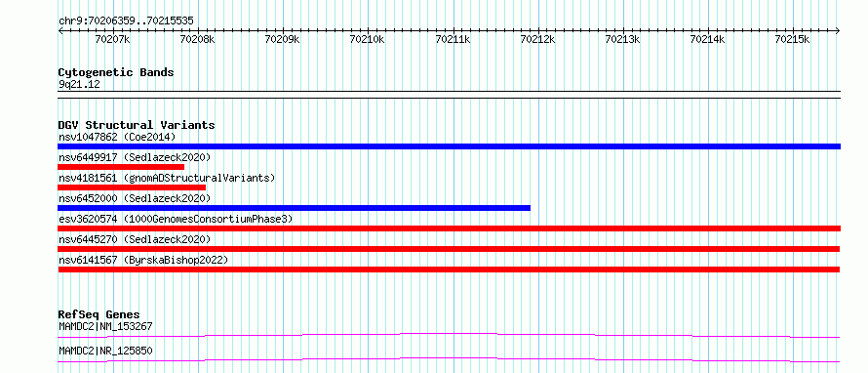
Task: Click the magenta MAMDC2|NR_125850 gene line
Action: pyautogui.click(x=449, y=359)
